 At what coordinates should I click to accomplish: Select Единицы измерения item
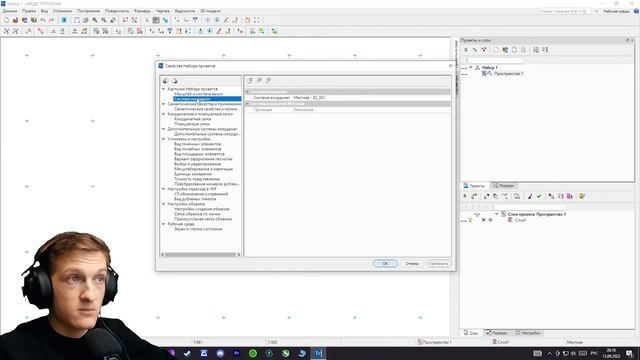coord(193,174)
